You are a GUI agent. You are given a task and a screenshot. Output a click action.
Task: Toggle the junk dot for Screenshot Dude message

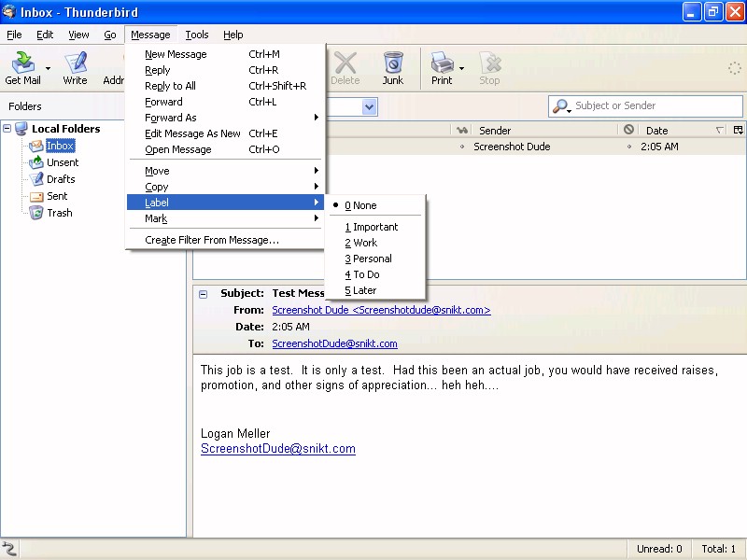click(629, 147)
